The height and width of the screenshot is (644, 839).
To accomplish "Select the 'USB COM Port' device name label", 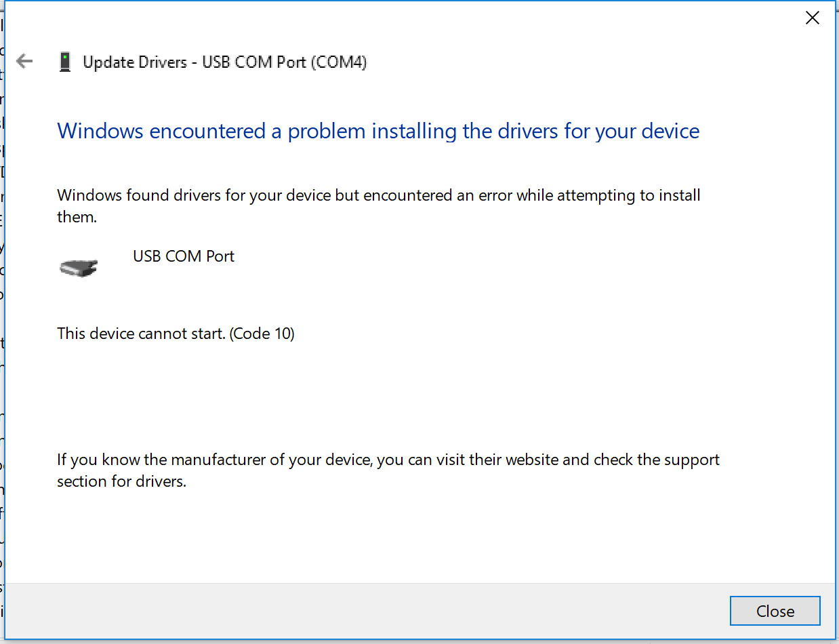I will click(x=184, y=256).
